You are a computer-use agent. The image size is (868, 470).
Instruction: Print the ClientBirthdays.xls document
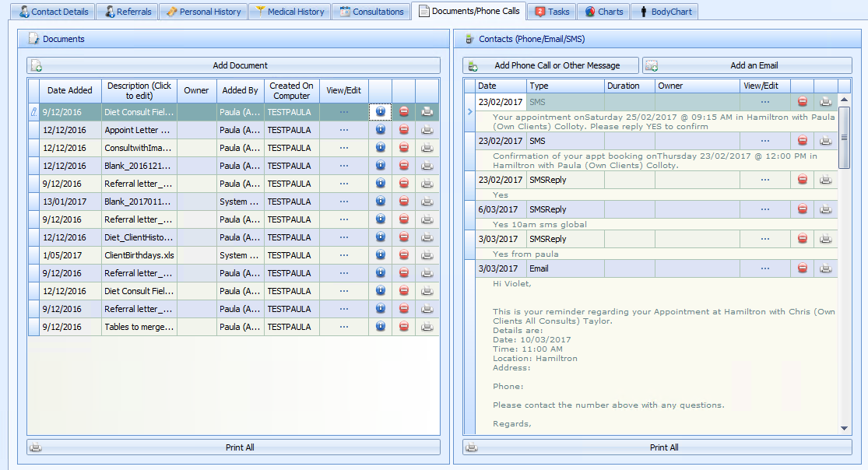point(427,255)
